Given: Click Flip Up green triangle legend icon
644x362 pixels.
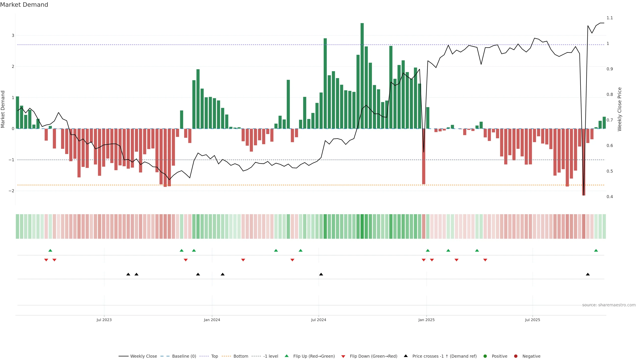Looking at the screenshot, I should (287, 356).
